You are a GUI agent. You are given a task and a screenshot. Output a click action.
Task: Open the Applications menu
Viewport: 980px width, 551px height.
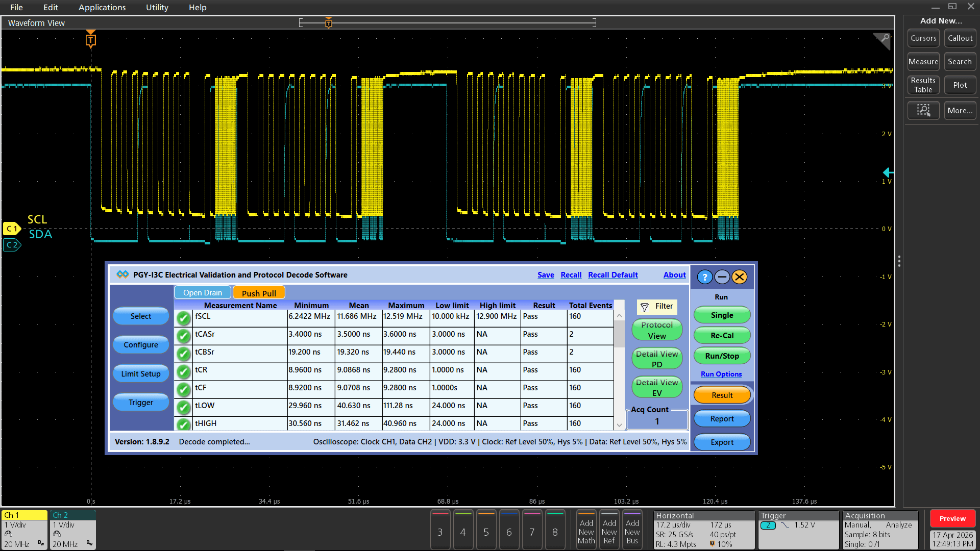(102, 7)
